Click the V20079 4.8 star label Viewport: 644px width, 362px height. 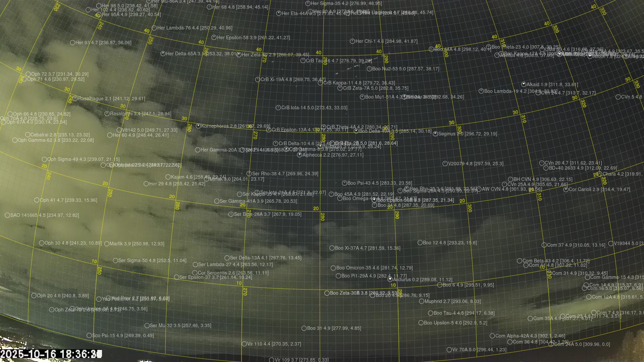point(476,164)
